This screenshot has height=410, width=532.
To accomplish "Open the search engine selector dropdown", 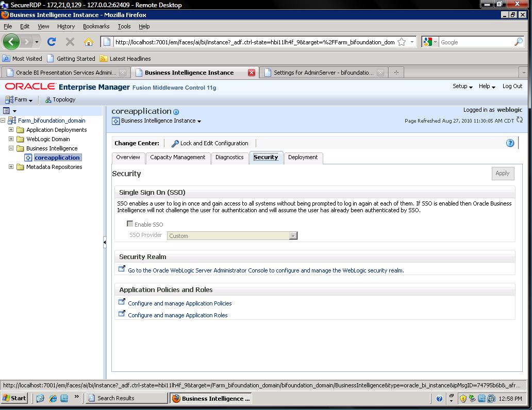I will coord(430,42).
